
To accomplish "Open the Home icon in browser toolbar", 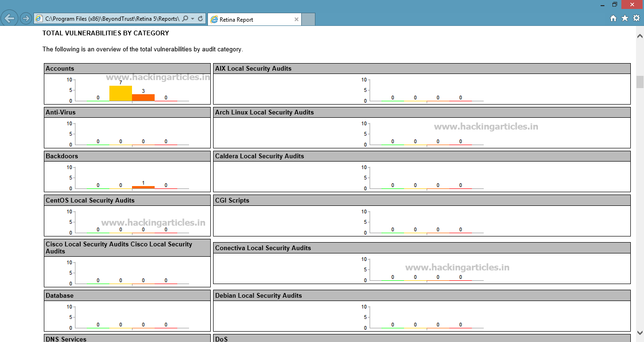I will 613,18.
